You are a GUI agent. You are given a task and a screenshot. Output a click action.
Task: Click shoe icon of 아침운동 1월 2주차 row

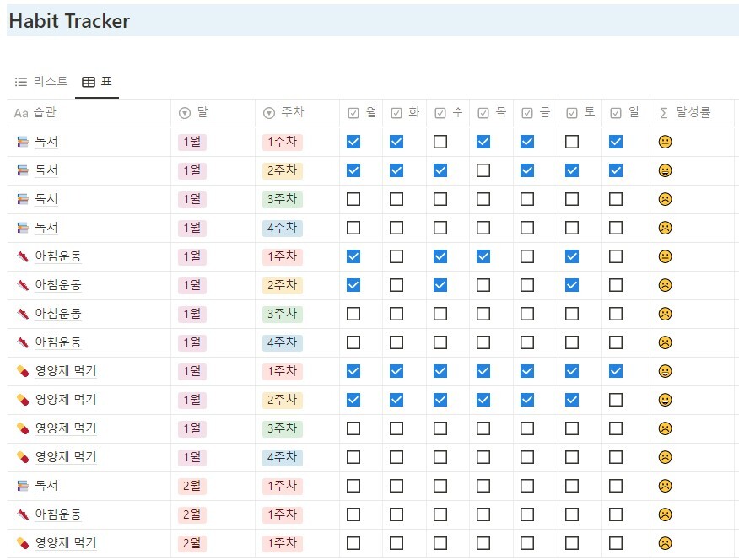point(23,285)
